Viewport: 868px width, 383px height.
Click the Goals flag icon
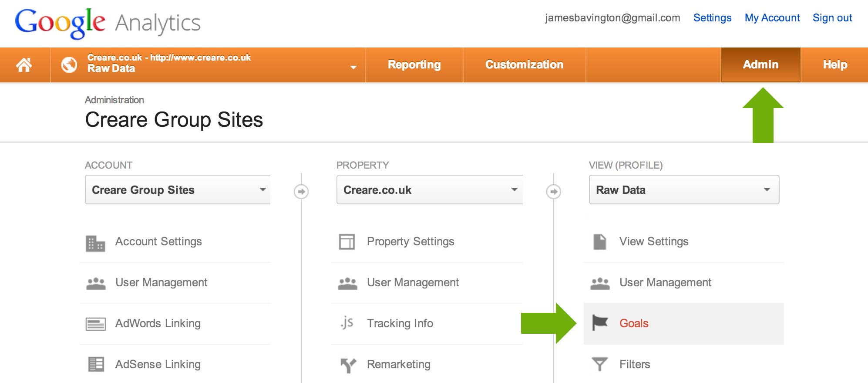(600, 323)
